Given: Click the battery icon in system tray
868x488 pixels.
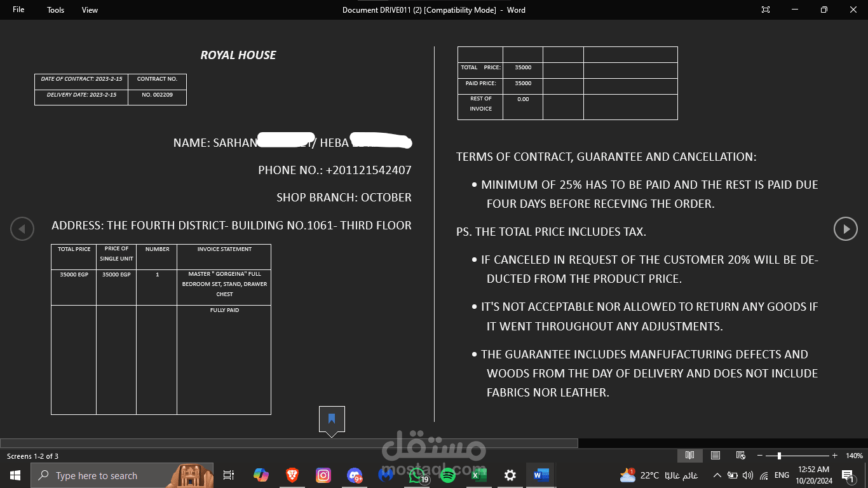Looking at the screenshot, I should [733, 475].
